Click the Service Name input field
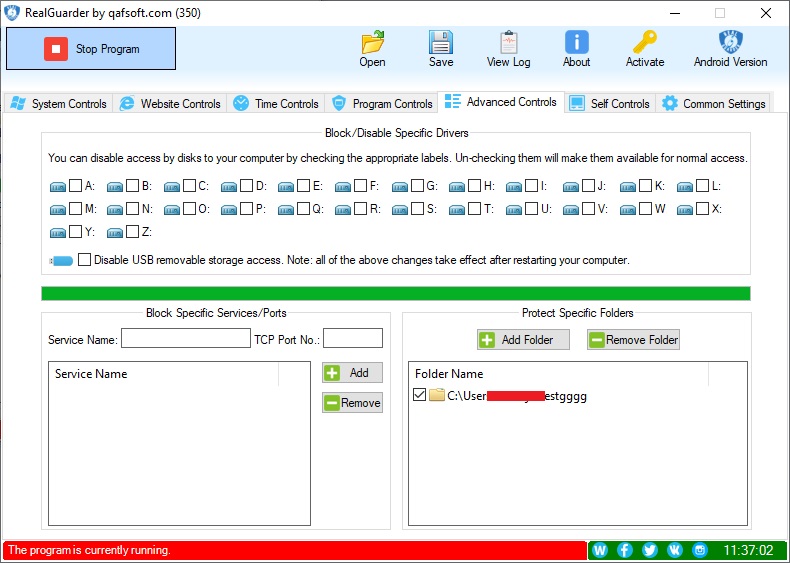 (185, 339)
